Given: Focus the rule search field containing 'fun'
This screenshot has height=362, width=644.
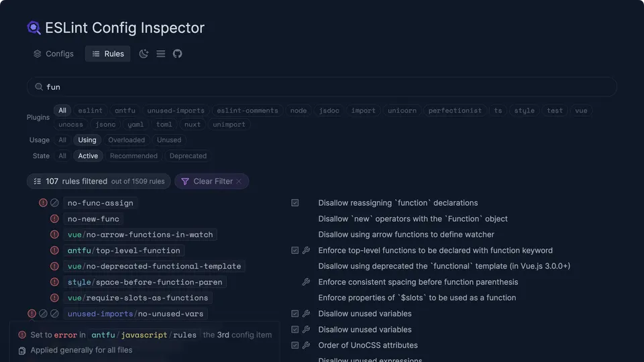Looking at the screenshot, I should [322, 86].
